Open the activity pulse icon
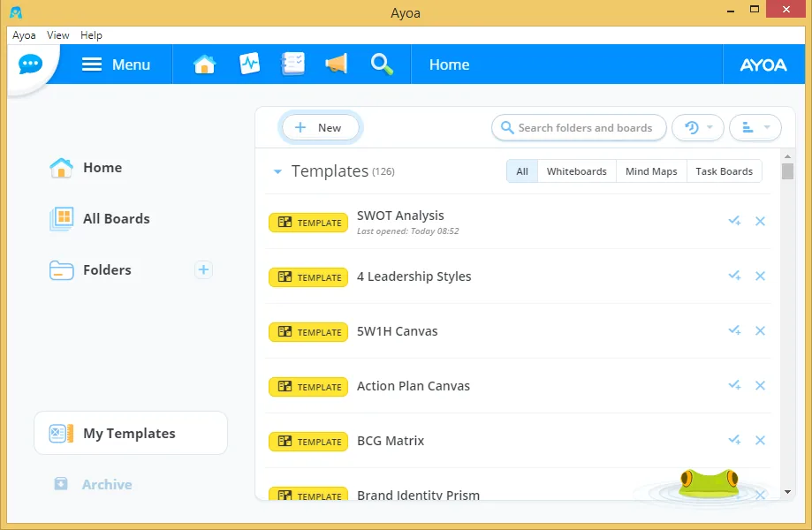812x530 pixels. pos(249,64)
